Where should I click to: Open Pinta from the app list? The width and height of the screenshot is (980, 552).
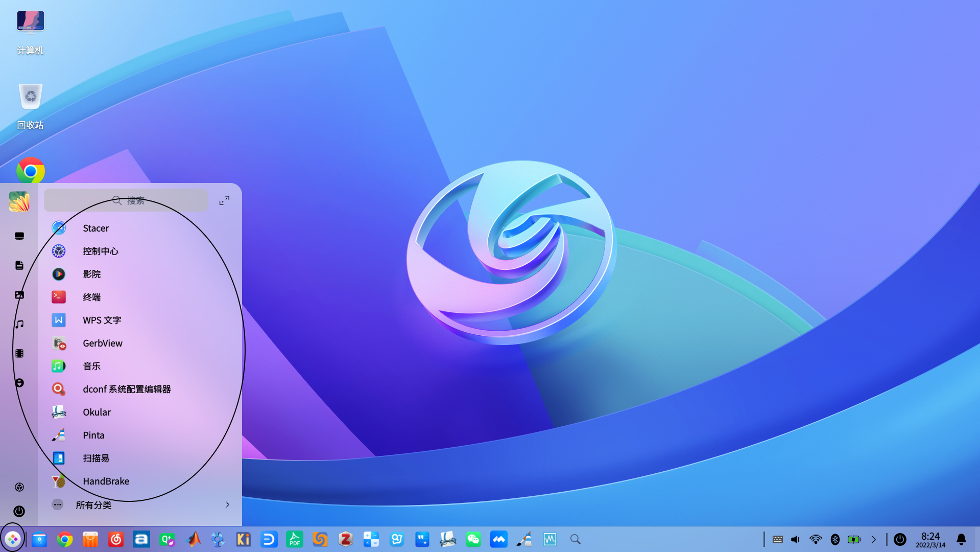tap(139, 435)
